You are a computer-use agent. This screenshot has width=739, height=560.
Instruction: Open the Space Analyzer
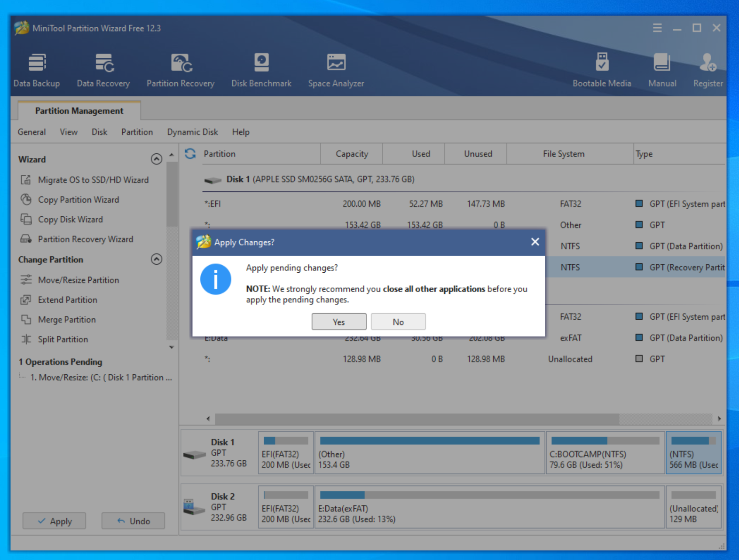(336, 70)
